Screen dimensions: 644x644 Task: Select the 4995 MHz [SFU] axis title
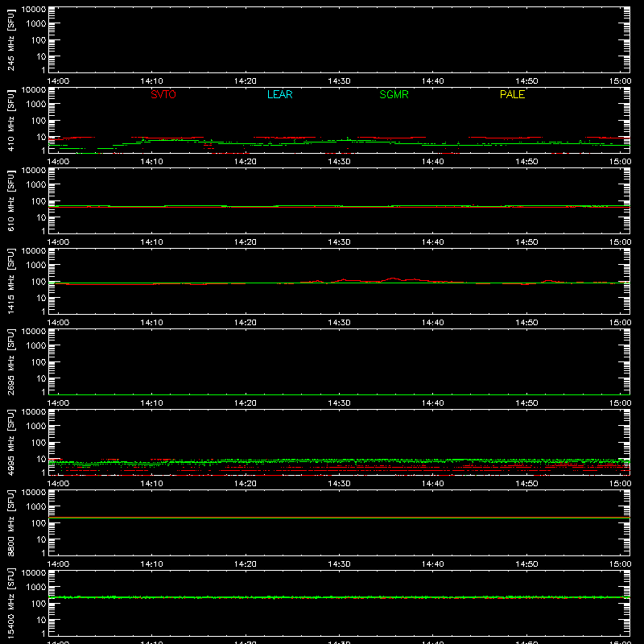click(10, 442)
